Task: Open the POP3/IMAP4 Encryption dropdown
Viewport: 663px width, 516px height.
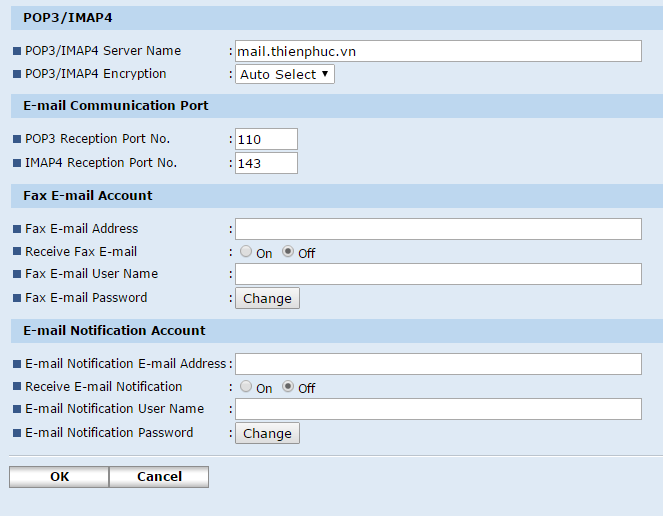Action: tap(284, 74)
